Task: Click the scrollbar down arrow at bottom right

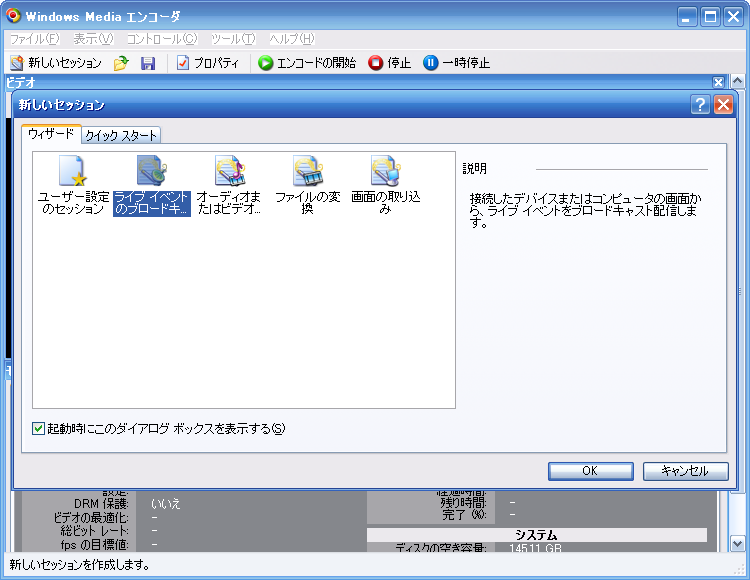Action: click(737, 543)
